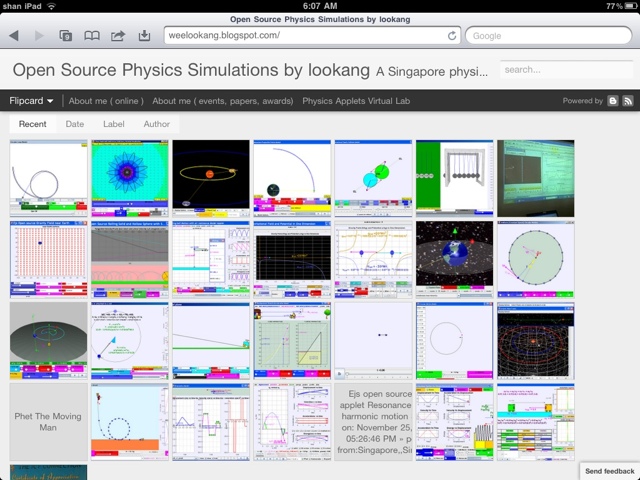This screenshot has width=640, height=480.
Task: Open the Phet The Moving Man card
Action: [x=49, y=422]
